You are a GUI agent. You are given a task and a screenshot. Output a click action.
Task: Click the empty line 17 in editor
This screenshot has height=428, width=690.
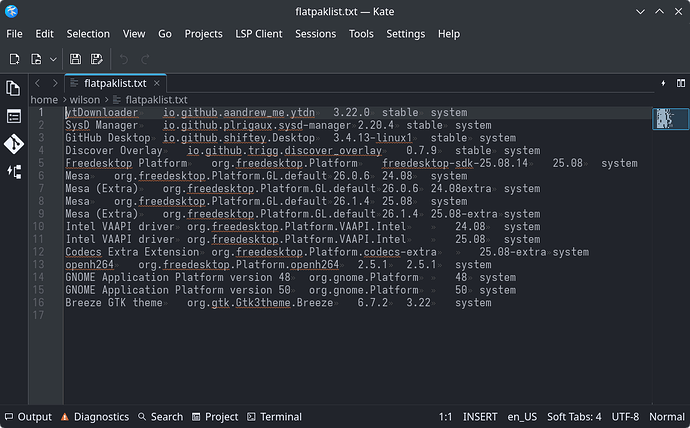click(x=357, y=315)
